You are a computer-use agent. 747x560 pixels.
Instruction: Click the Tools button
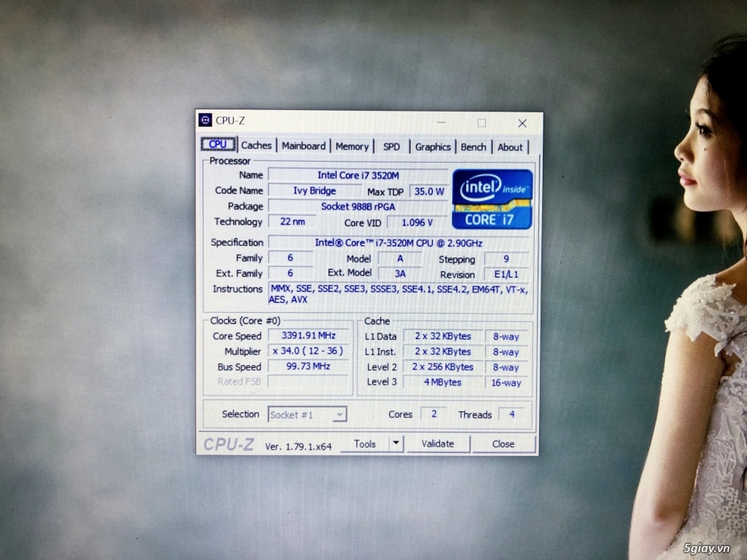pyautogui.click(x=365, y=444)
